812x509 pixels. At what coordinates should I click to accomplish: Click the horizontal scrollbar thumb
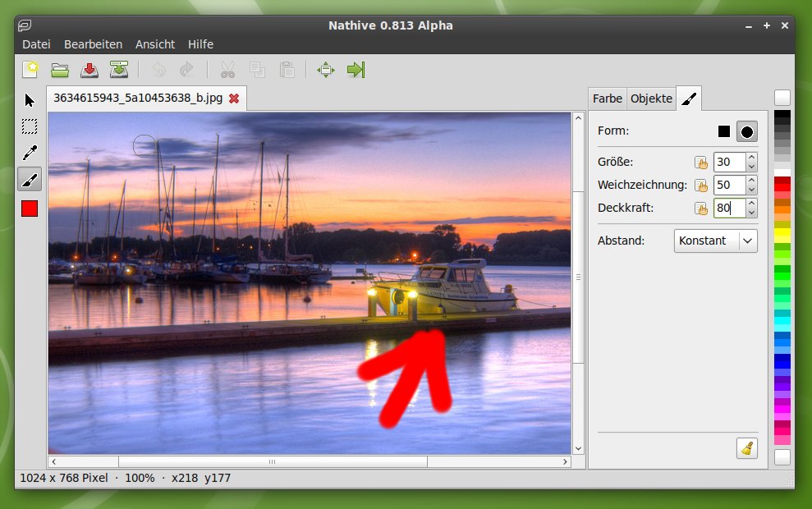(x=273, y=461)
